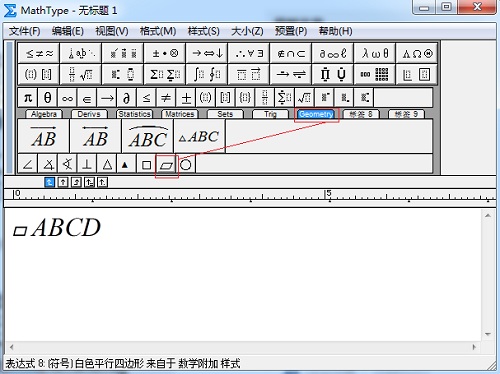Switch to the Statistics tab

click(135, 114)
